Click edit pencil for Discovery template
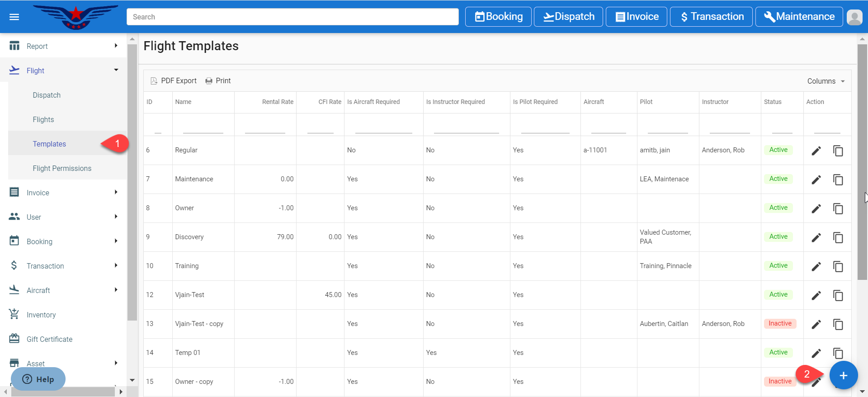868x397 pixels. 816,237
